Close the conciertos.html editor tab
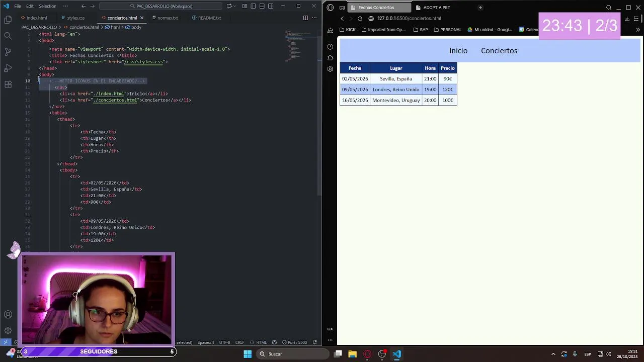Viewport: 644px width, 362px height. [x=141, y=18]
